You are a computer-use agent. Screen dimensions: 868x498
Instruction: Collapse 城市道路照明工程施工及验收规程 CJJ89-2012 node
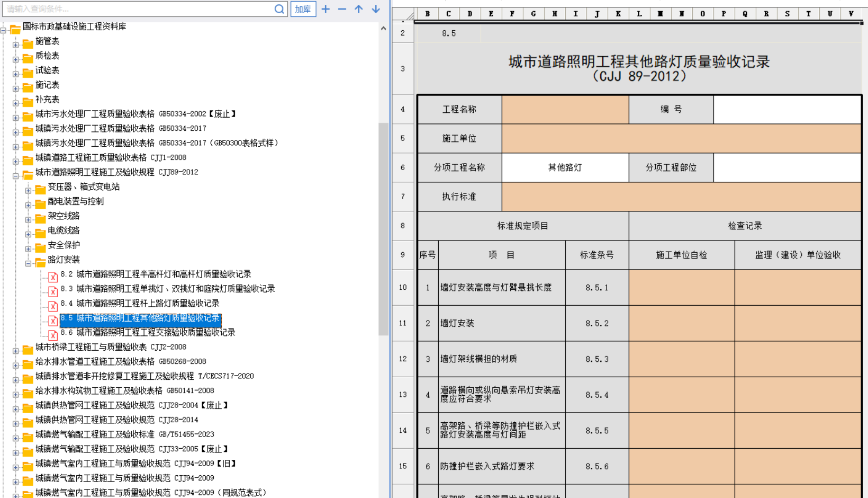(16, 176)
